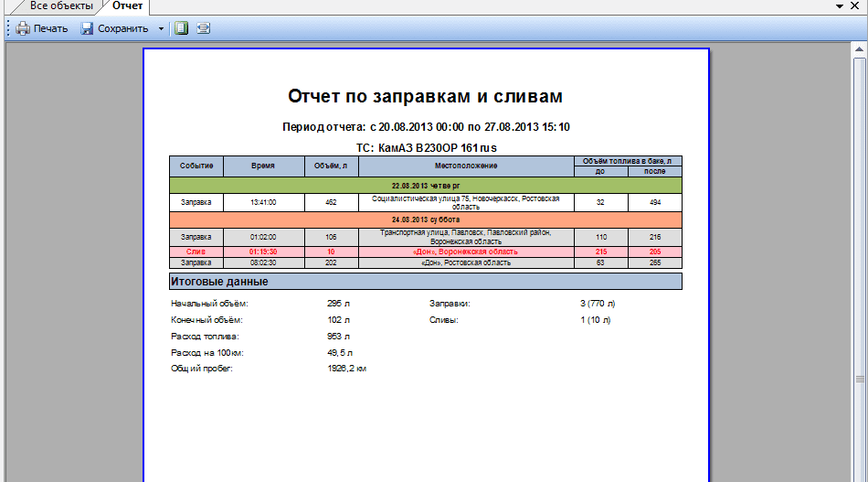868x482 pixels.
Task: Click the report title Отчет по заправкам и сливам
Action: [x=425, y=96]
